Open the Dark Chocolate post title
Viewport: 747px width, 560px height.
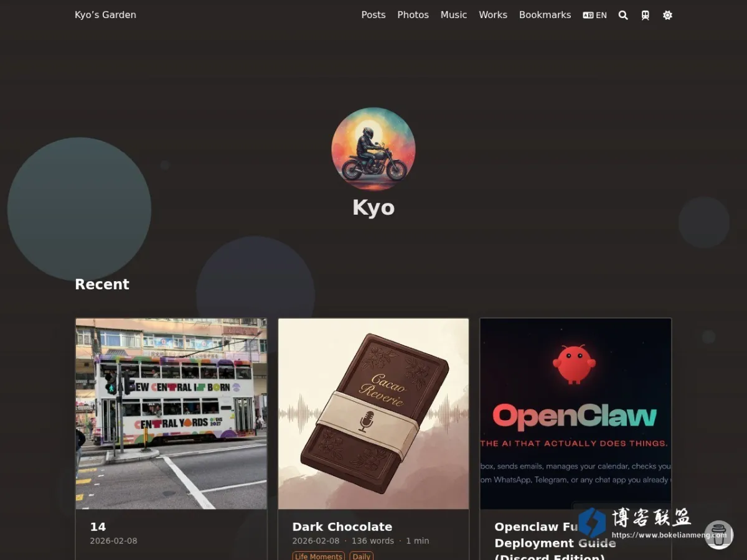pyautogui.click(x=342, y=526)
